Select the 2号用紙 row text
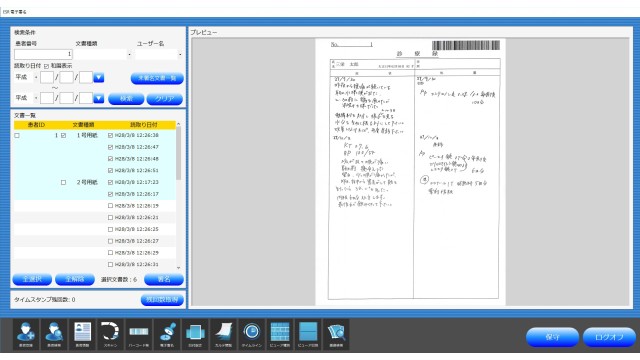 pyautogui.click(x=87, y=182)
